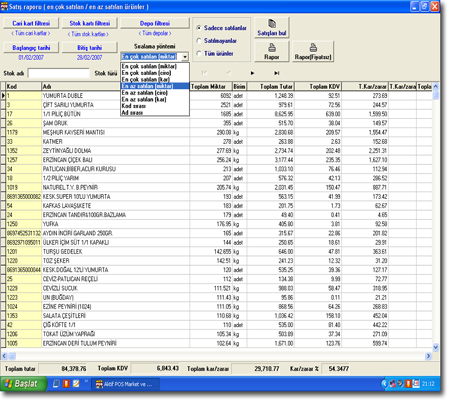Click the Toplam tutar value 84,378.76
Image resolution: width=450 pixels, height=400 pixels.
pyautogui.click(x=63, y=369)
